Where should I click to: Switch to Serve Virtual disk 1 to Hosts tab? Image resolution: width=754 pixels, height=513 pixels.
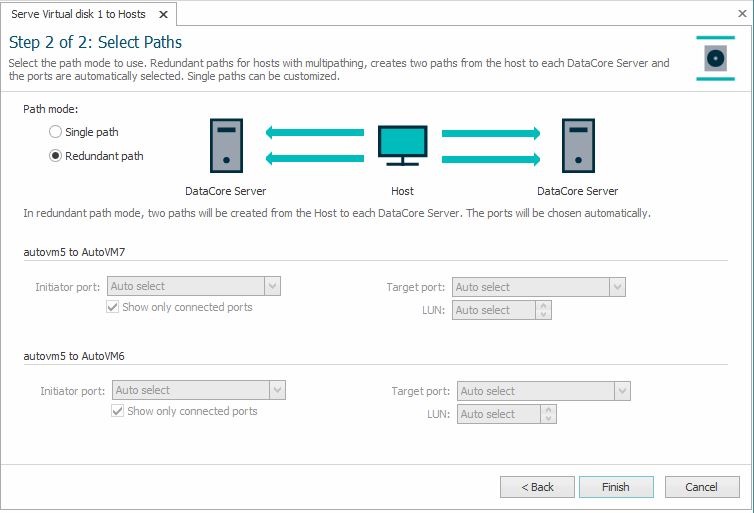pyautogui.click(x=78, y=14)
